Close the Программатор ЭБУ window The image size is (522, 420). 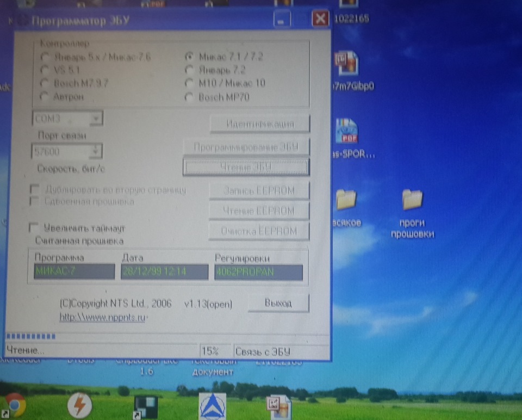point(320,18)
